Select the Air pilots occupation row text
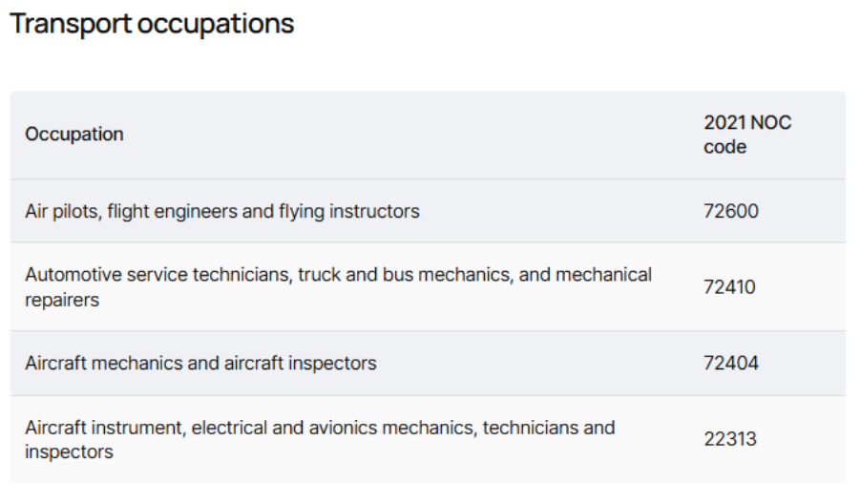Screen dimensions: 860x504 222,211
